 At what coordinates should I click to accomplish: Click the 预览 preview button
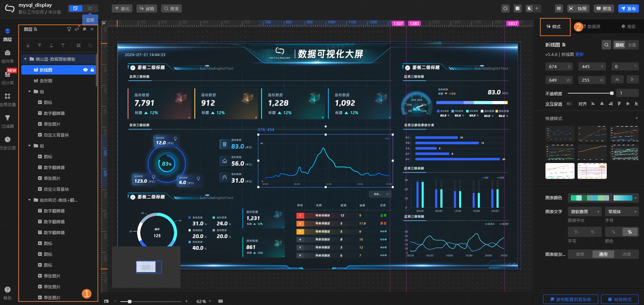[x=604, y=9]
